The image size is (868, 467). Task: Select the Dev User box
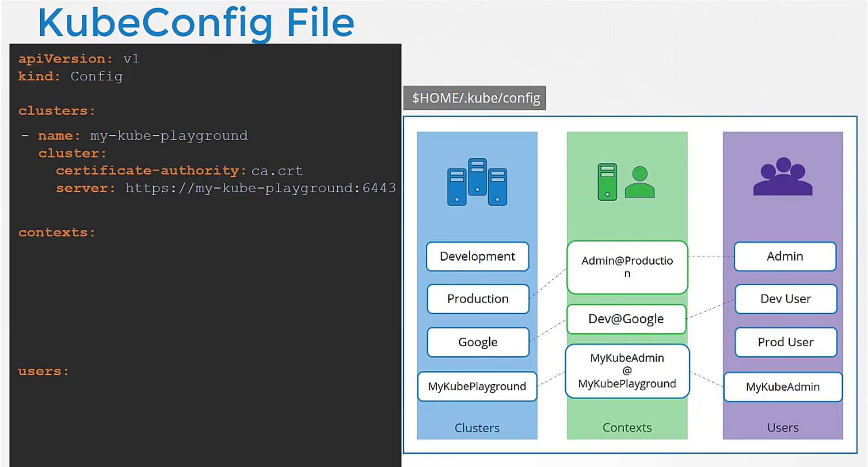tap(786, 299)
